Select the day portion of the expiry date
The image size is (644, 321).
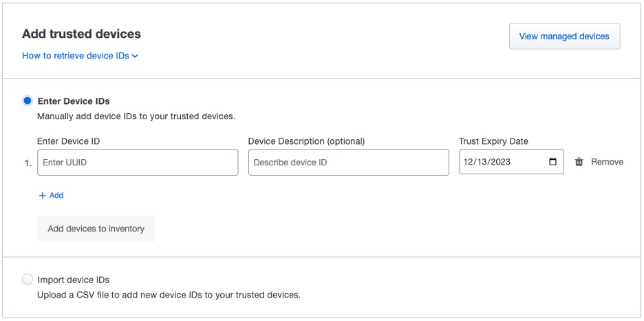484,163
